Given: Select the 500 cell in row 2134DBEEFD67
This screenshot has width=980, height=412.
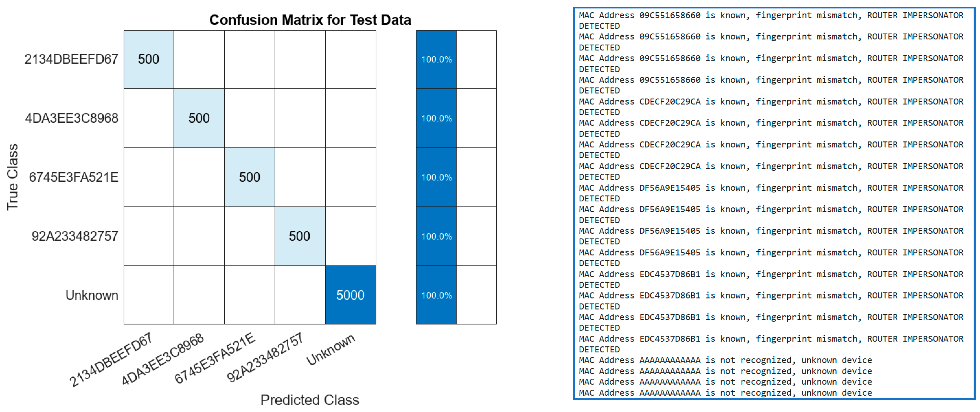Looking at the screenshot, I should pyautogui.click(x=148, y=59).
